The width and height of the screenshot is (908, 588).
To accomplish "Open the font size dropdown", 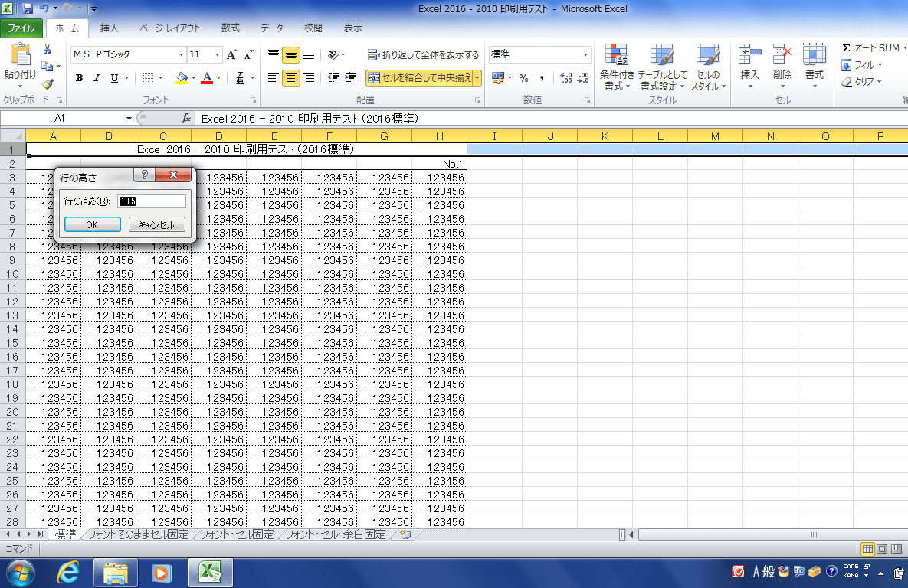I will point(217,54).
